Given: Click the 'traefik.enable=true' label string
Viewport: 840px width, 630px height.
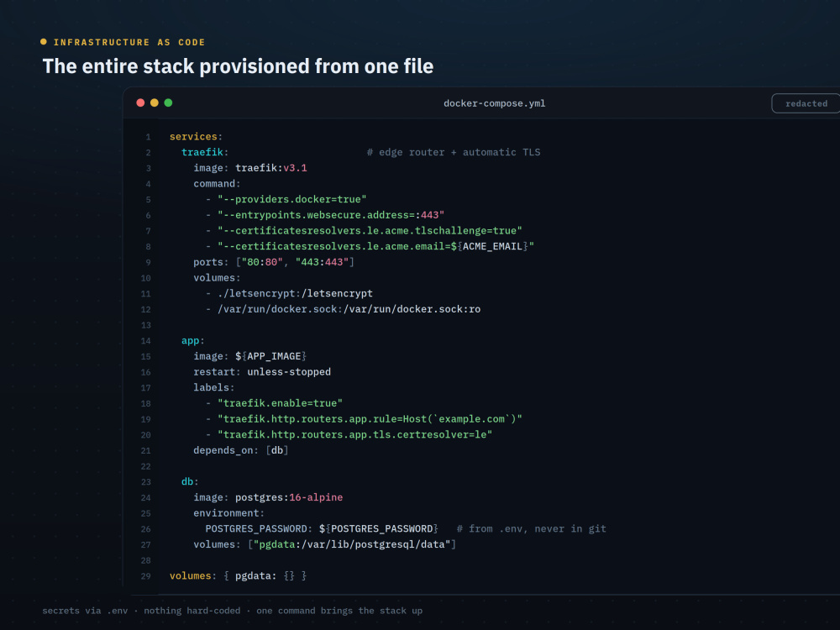Looking at the screenshot, I should click(281, 403).
